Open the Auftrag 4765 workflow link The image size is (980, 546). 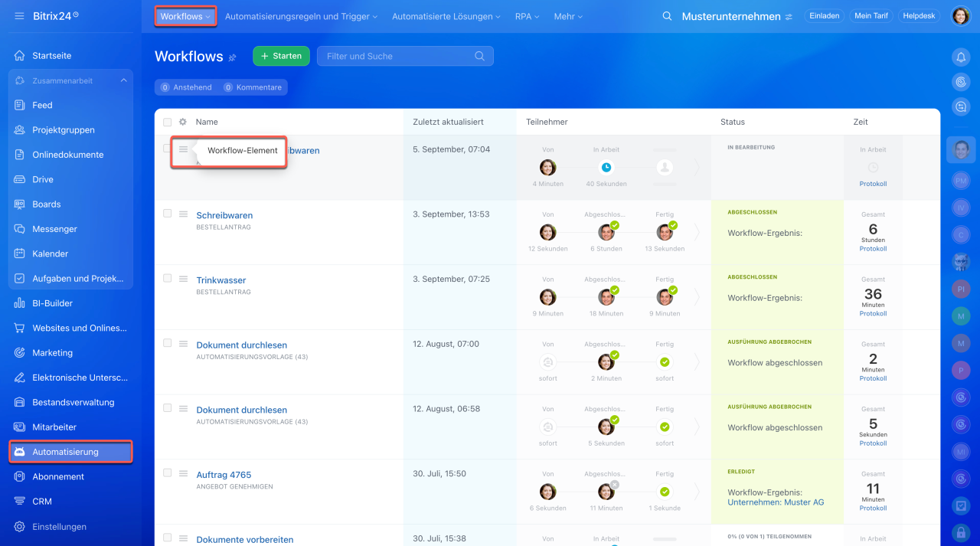[224, 475]
